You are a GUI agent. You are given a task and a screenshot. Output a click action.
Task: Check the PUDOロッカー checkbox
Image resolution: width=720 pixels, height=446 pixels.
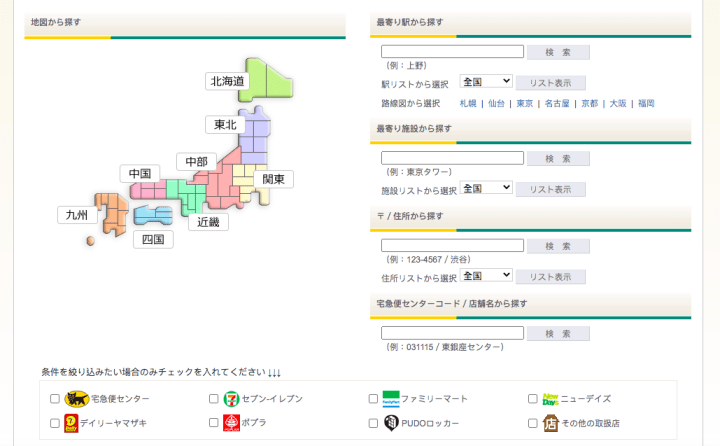pos(373,423)
